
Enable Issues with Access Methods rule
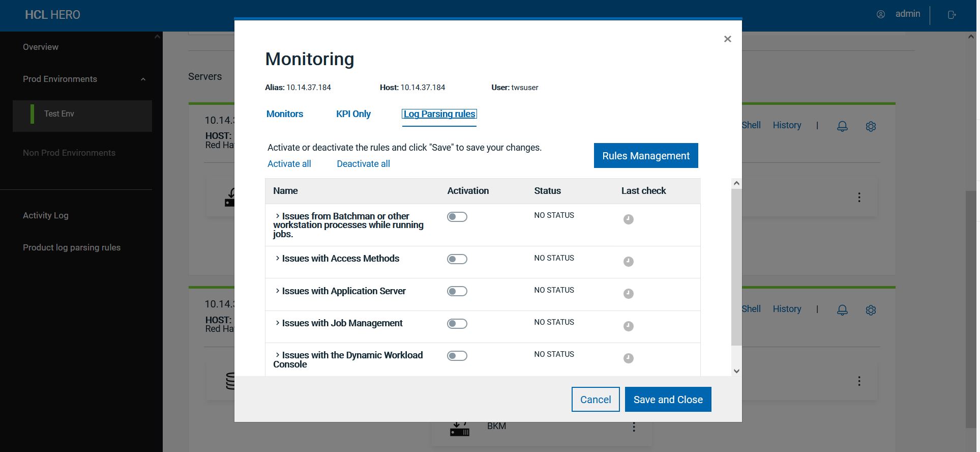tap(457, 259)
